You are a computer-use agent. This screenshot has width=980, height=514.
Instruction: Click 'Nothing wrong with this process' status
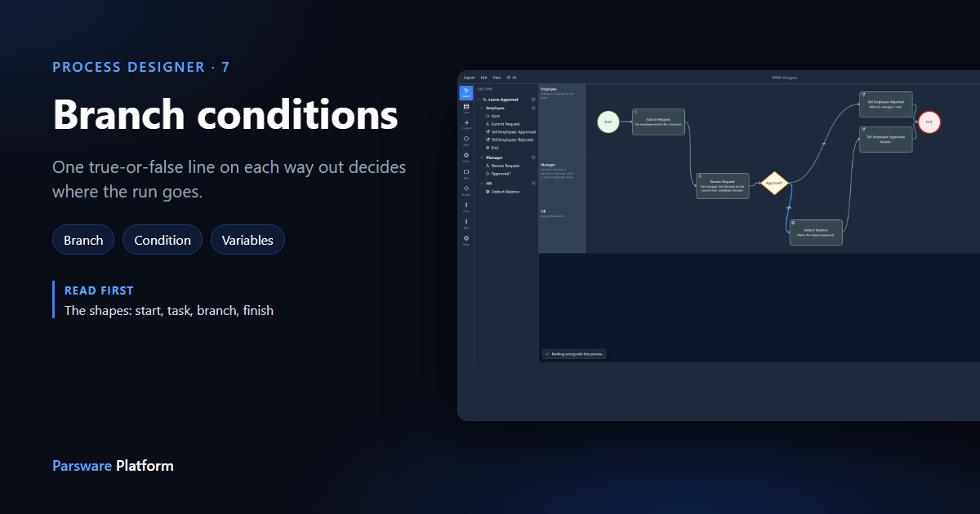[x=574, y=354]
